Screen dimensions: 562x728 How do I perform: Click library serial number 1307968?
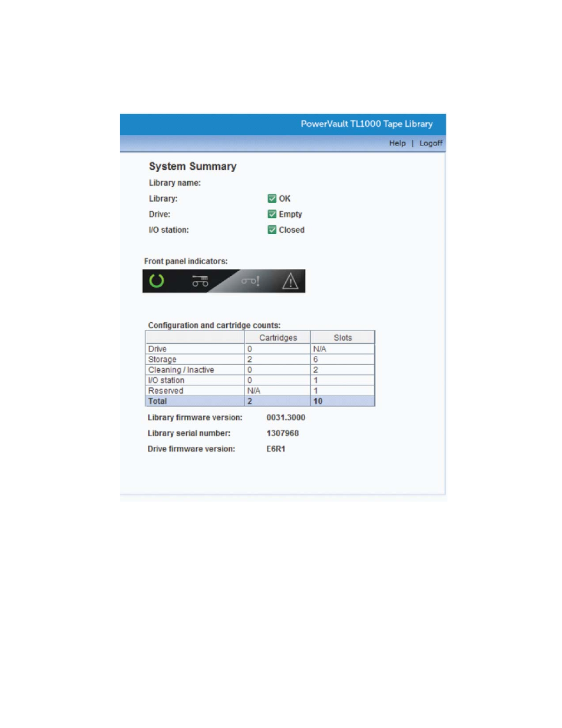(283, 433)
